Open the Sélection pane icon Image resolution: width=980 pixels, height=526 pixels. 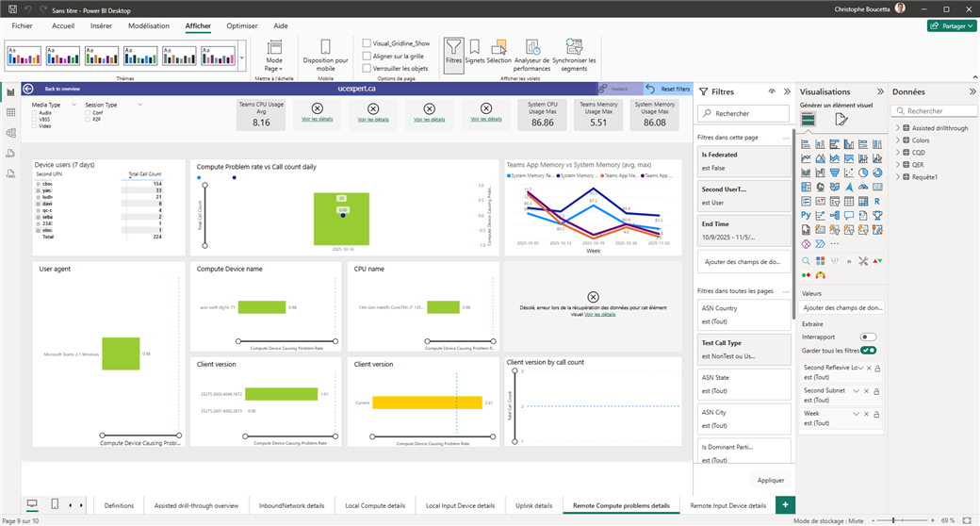(x=498, y=48)
